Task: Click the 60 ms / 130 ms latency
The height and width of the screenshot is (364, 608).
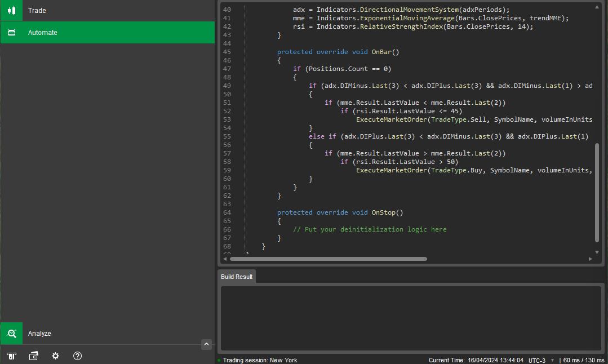Action: 584,361
